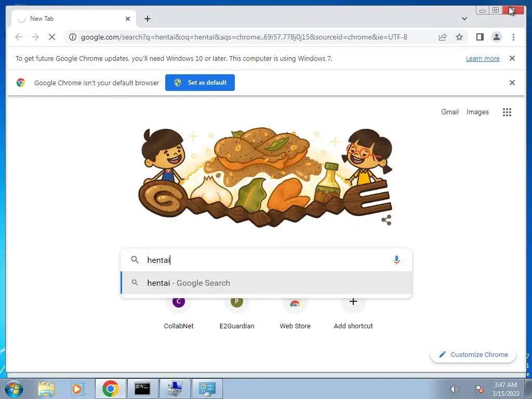Open the Action Center flag icon
This screenshot has width=532, height=399.
[x=480, y=389]
